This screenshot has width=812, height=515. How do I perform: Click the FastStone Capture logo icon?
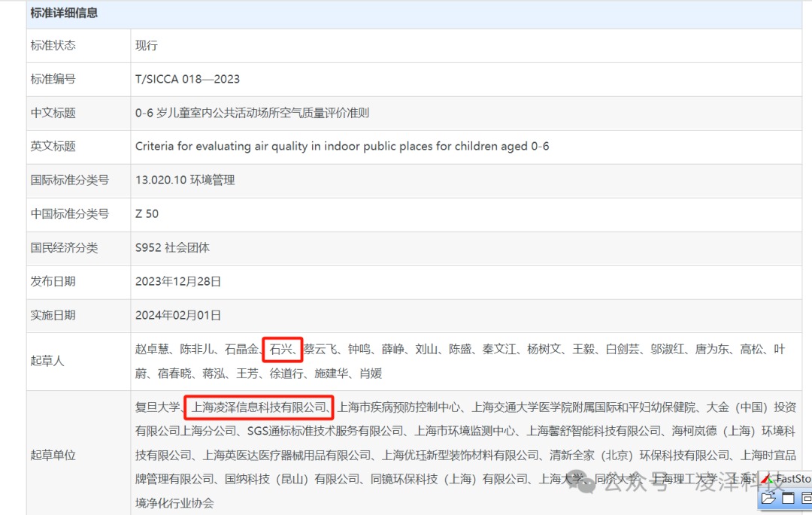coord(767,479)
